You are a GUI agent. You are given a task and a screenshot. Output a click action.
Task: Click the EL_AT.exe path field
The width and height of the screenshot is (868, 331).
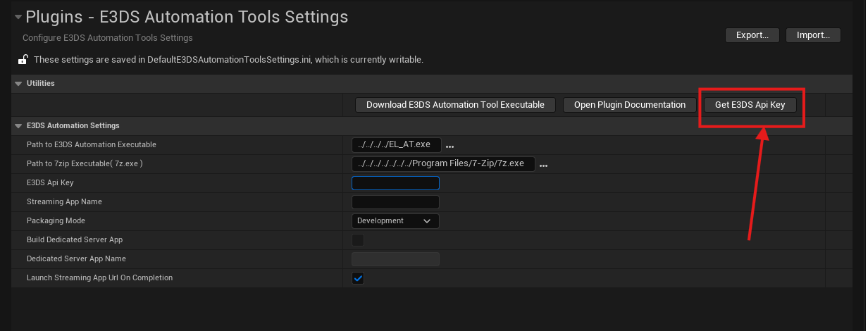pyautogui.click(x=395, y=145)
